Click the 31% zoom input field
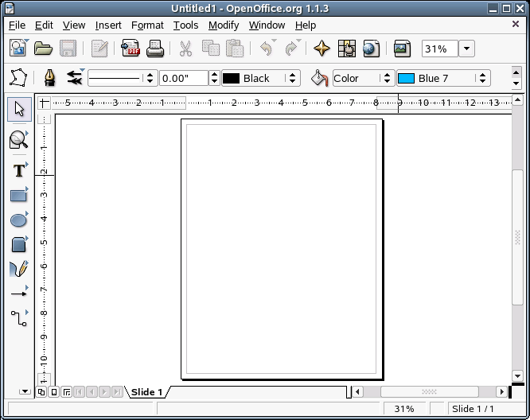This screenshot has height=420, width=530. click(440, 49)
